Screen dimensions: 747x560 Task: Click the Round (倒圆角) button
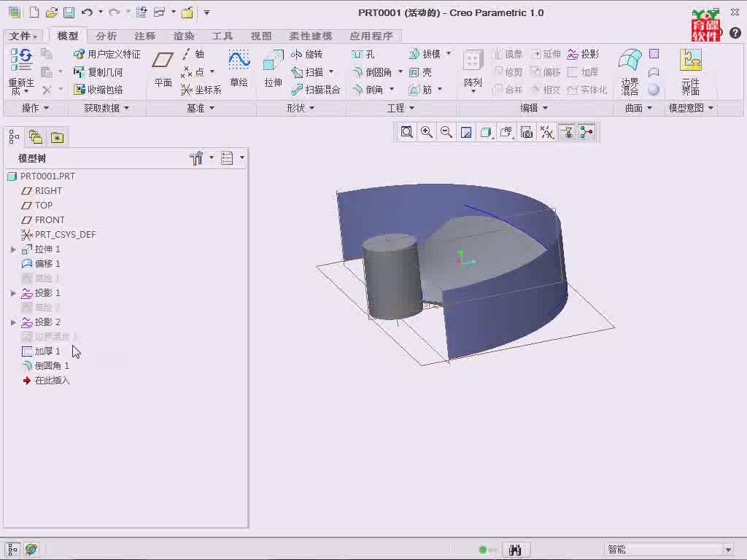(373, 72)
